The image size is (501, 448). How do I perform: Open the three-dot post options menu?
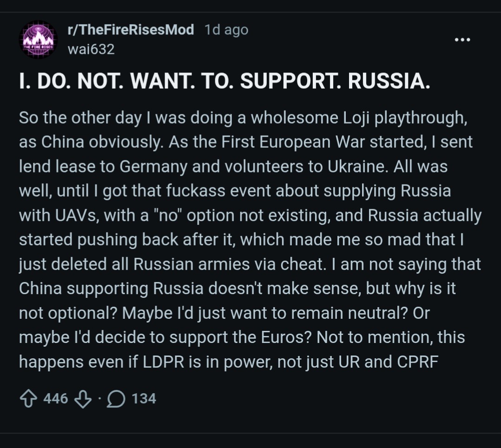click(462, 40)
